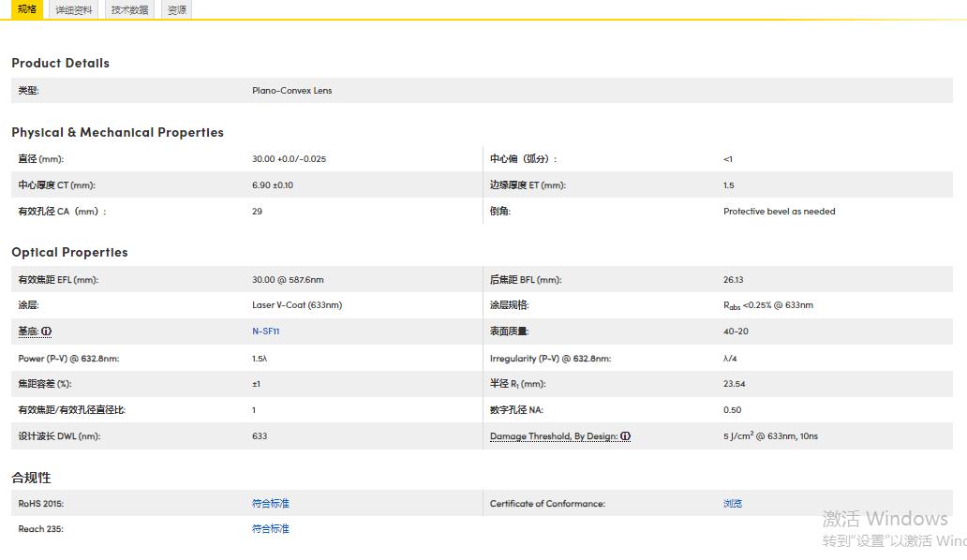Click 符合标准 link for RoHS 2015
Screen dimensions: 967x560
tap(270, 504)
